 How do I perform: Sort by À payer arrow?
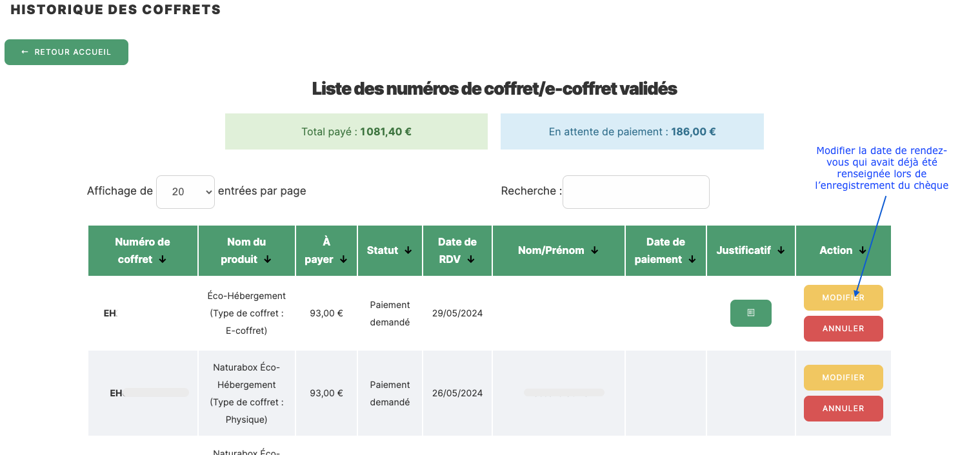[343, 260]
